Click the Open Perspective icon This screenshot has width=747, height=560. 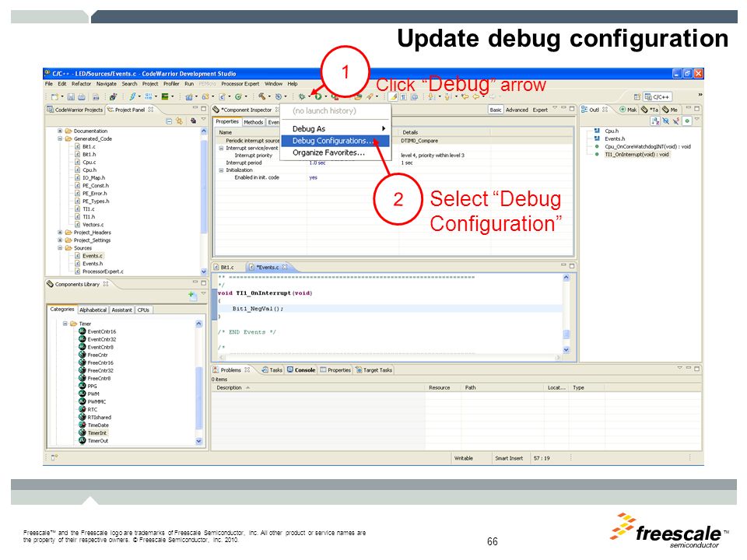637,96
